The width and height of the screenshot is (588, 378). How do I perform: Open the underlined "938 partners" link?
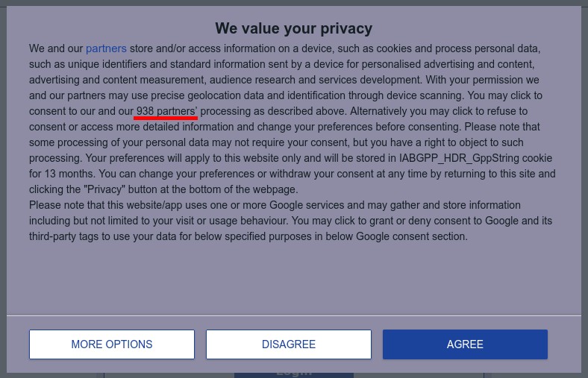(166, 111)
